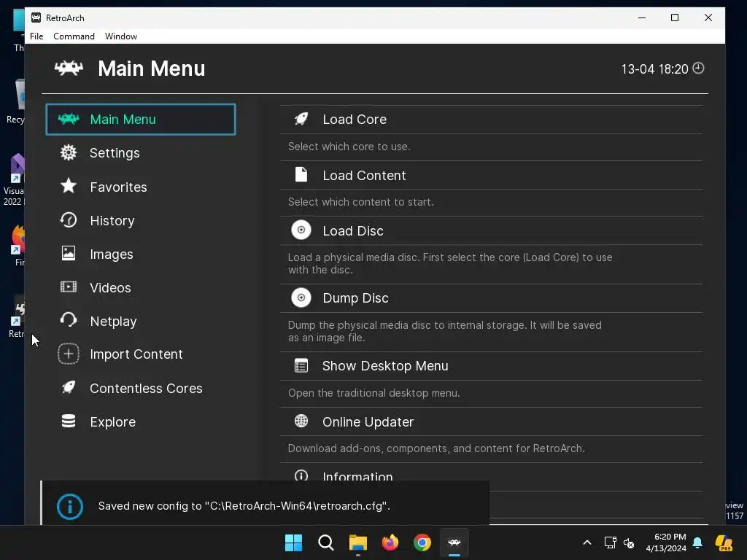Click the Images picture icon
747x560 pixels.
point(69,253)
